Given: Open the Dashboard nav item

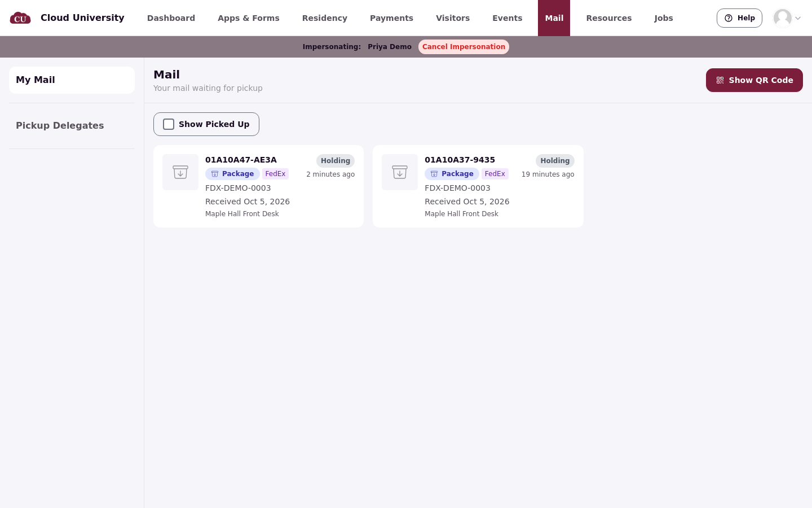Looking at the screenshot, I should [171, 18].
